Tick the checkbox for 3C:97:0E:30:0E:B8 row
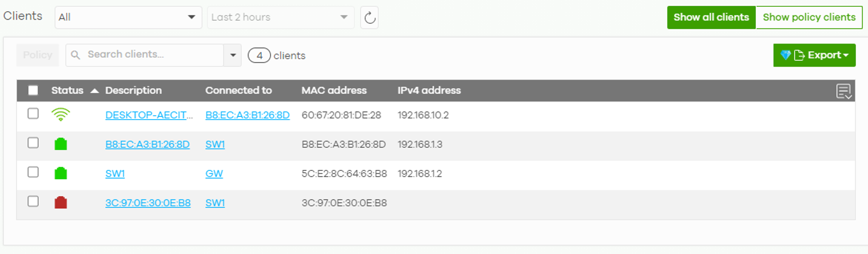This screenshot has width=868, height=254. (x=33, y=202)
